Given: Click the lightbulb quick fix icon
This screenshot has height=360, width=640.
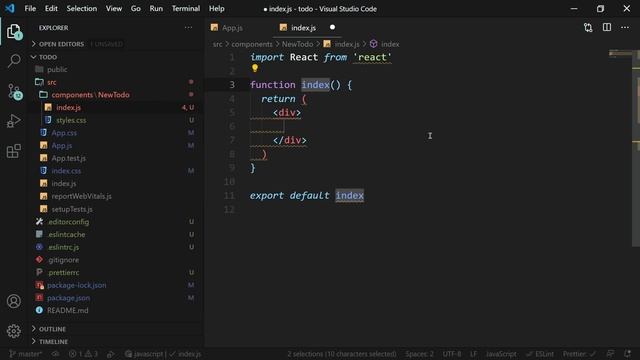Looking at the screenshot, I should [255, 69].
